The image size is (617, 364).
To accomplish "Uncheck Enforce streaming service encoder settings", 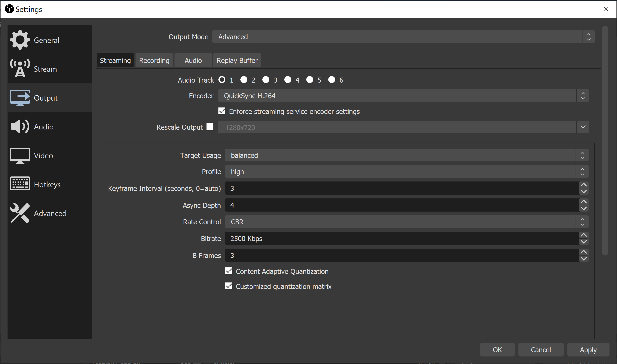I will 222,111.
